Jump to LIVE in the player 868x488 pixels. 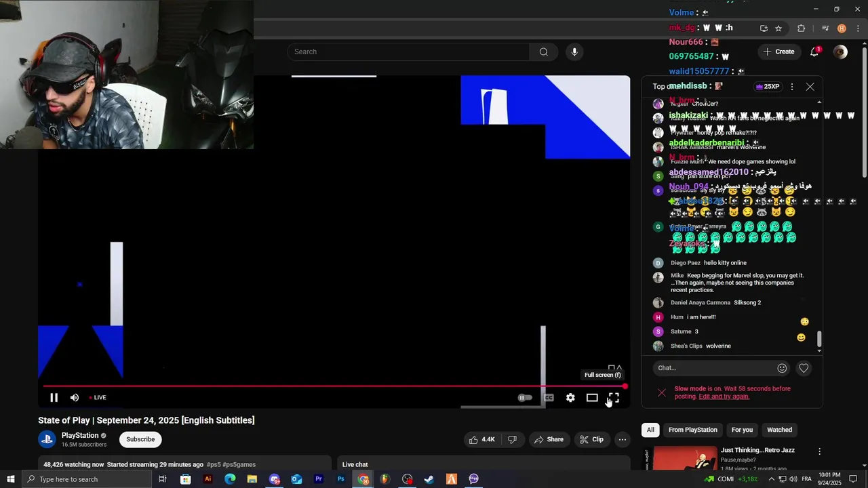click(98, 398)
